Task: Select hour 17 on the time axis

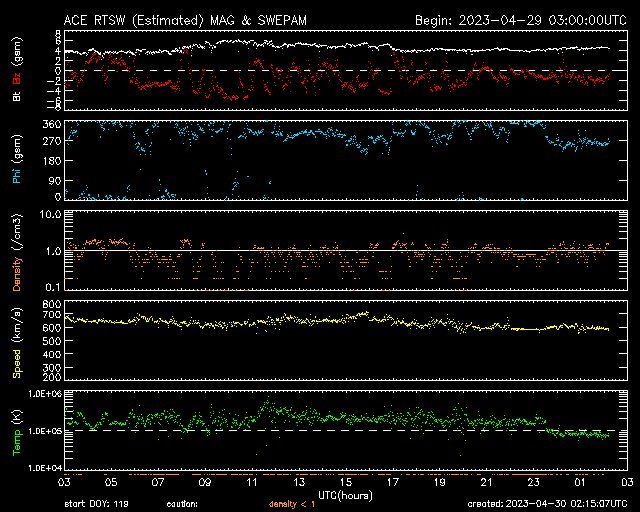Action: click(393, 482)
